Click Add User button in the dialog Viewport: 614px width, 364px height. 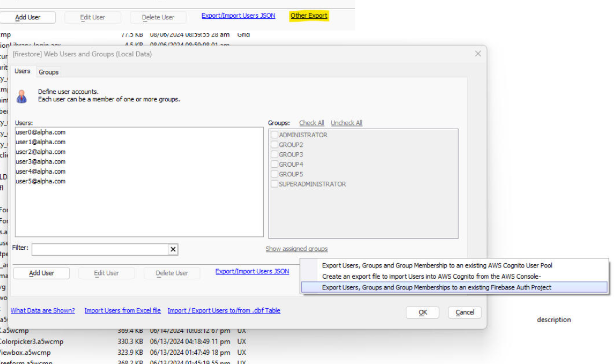click(41, 273)
